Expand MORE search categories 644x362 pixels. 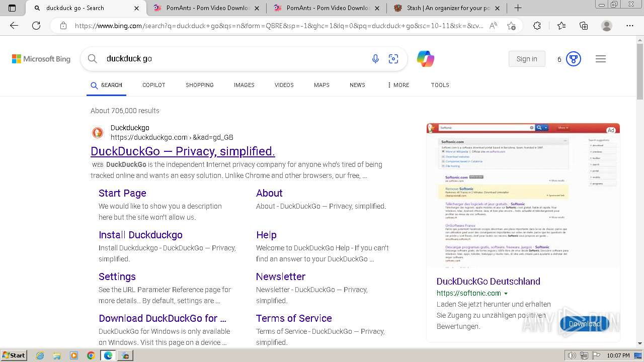398,85
